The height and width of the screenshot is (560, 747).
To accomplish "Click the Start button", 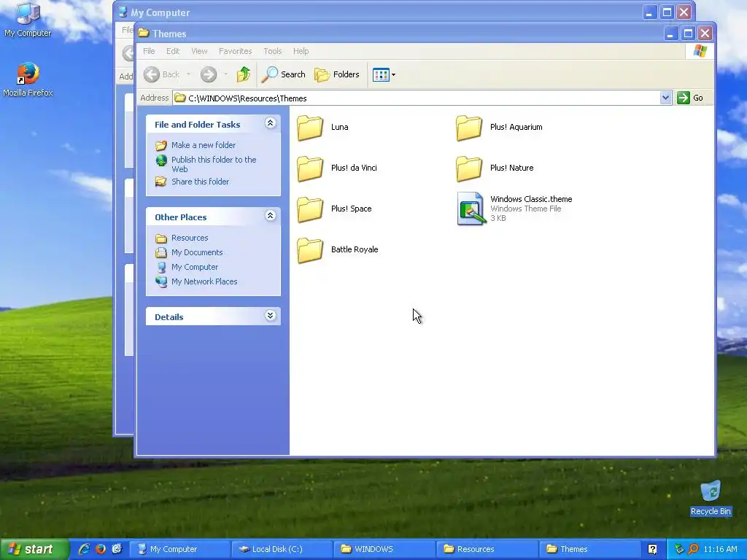I will (34, 549).
